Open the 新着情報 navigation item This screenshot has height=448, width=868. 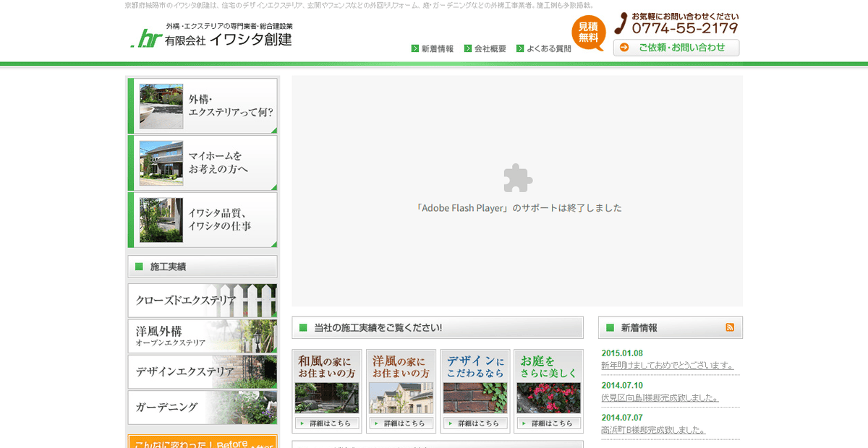[437, 48]
